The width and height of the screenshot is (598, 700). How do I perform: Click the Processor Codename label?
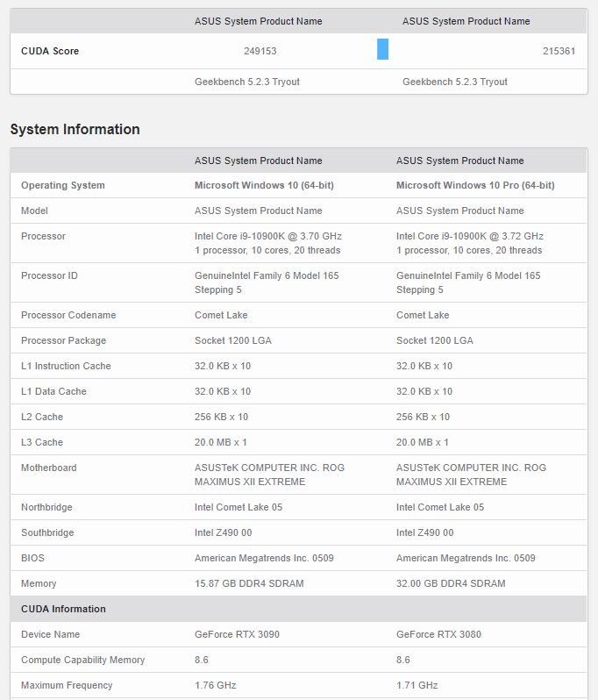pyautogui.click(x=68, y=315)
